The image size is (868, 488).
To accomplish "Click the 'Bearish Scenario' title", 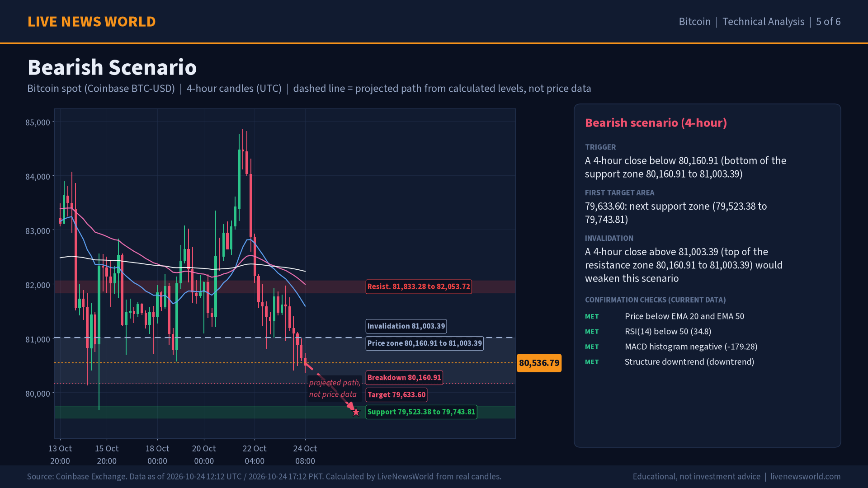I will click(x=112, y=67).
